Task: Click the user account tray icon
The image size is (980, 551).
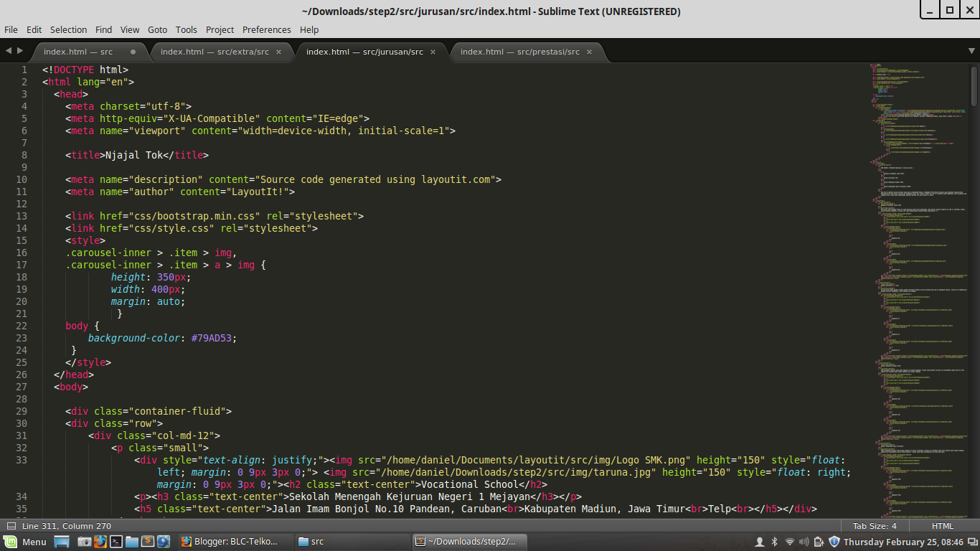Action: pyautogui.click(x=760, y=542)
